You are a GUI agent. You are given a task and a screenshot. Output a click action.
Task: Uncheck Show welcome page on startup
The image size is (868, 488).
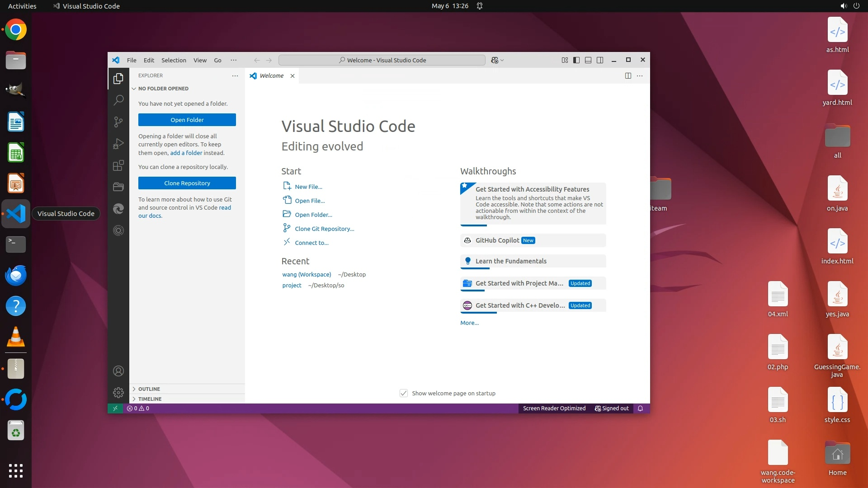(x=404, y=393)
